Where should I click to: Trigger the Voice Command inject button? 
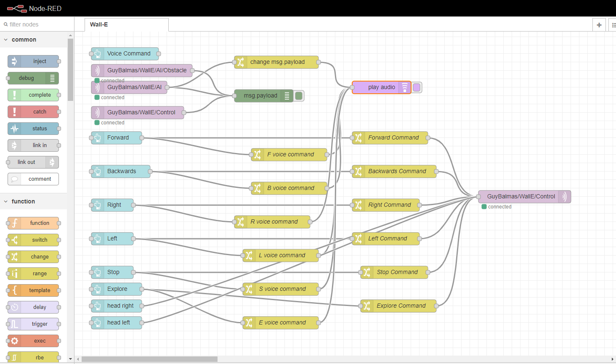click(x=97, y=54)
